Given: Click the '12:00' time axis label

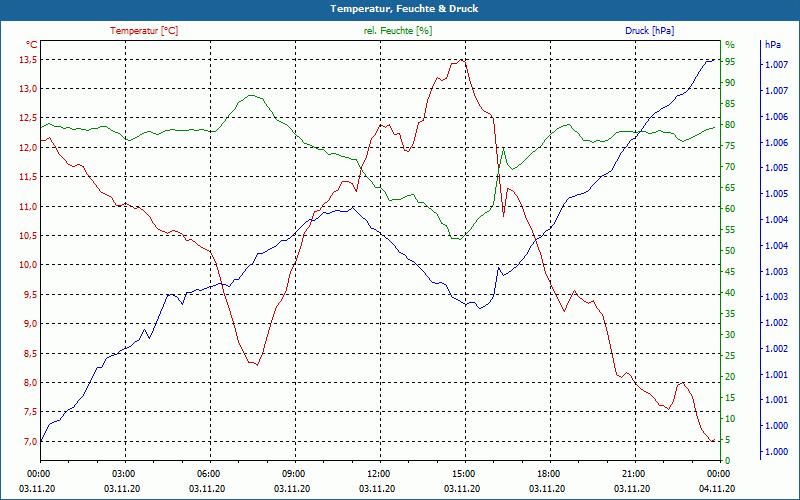Looking at the screenshot, I should point(379,473).
